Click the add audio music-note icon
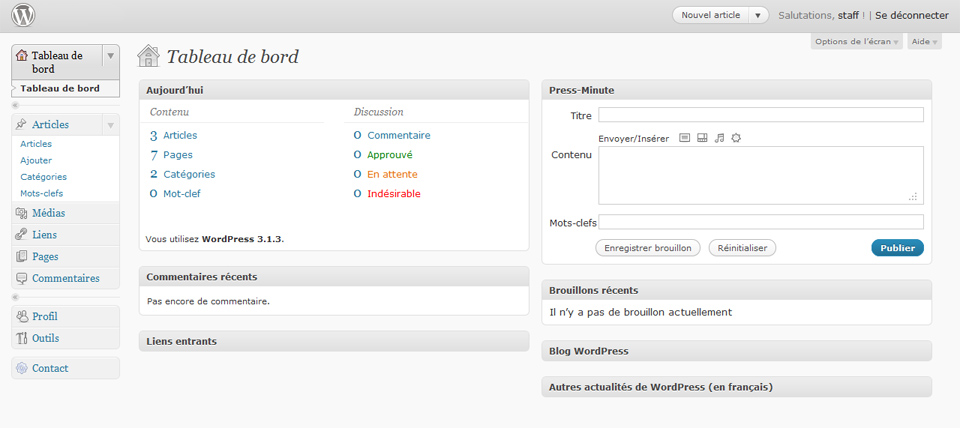Screen dimensions: 960x428 coord(719,138)
